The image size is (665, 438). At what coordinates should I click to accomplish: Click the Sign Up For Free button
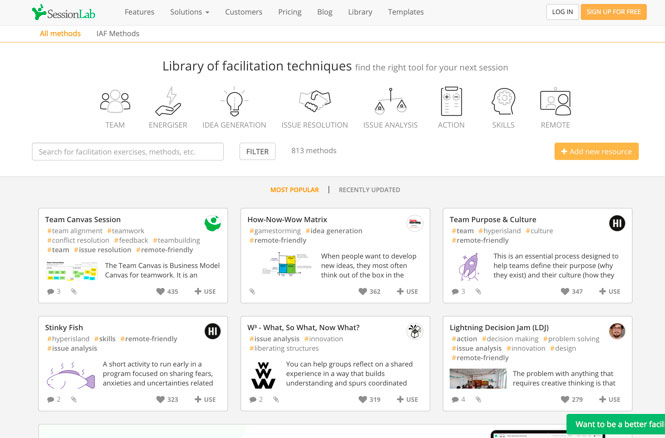(x=613, y=12)
